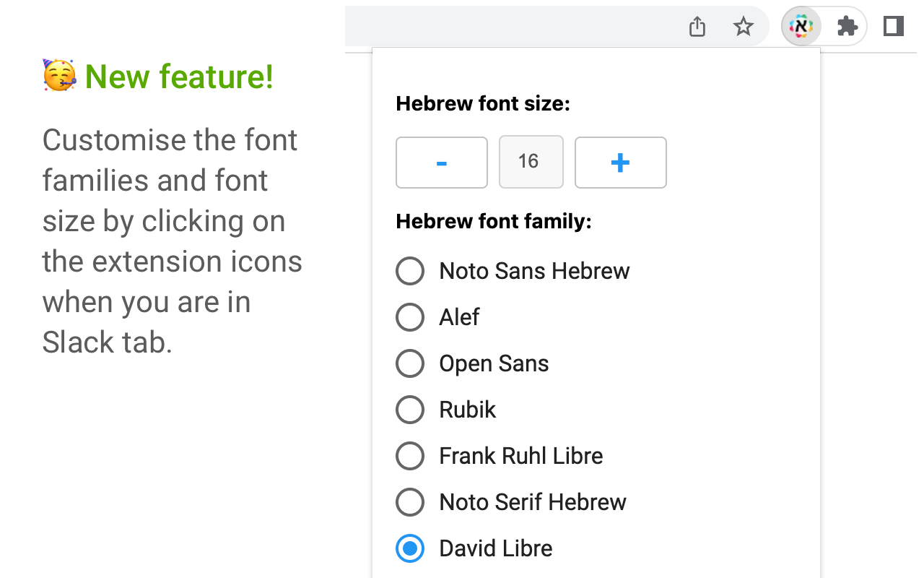
Task: Choose the Noto Serif Hebrew font
Action: click(x=410, y=502)
